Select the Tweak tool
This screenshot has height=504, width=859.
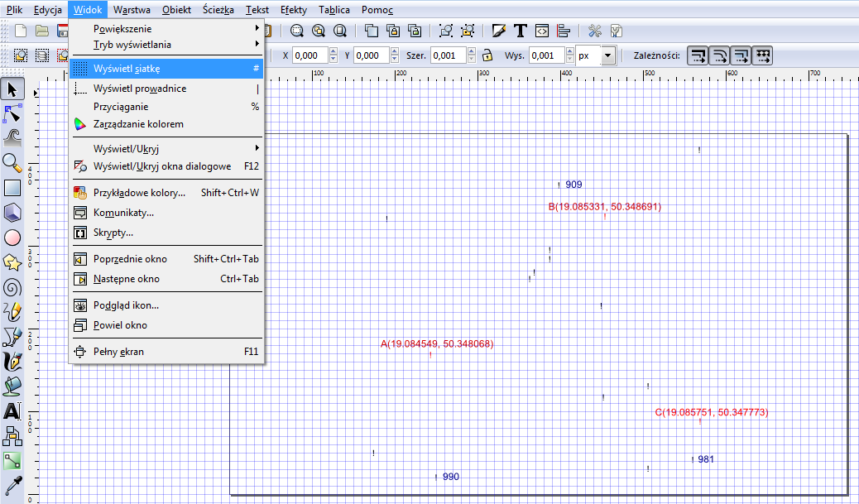point(12,138)
